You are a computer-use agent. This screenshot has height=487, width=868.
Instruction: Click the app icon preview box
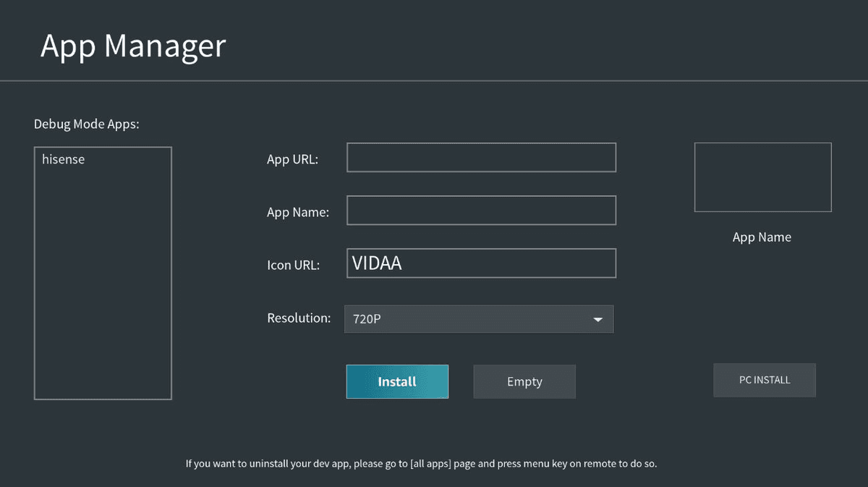pos(762,177)
